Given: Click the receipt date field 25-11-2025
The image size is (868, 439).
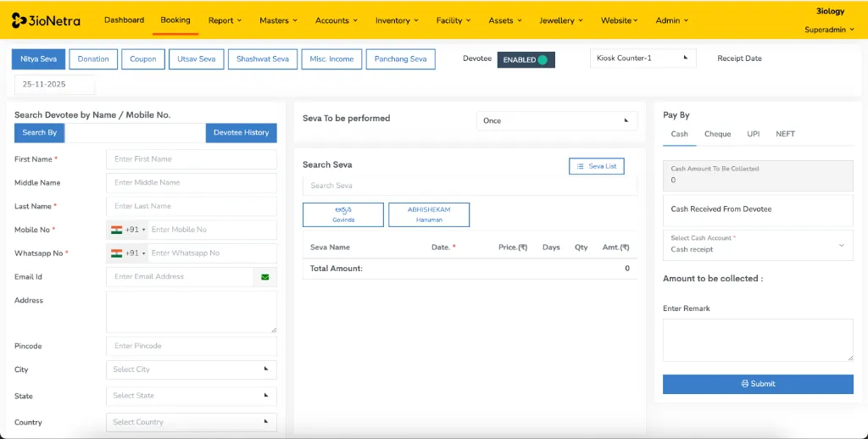Looking at the screenshot, I should (54, 85).
